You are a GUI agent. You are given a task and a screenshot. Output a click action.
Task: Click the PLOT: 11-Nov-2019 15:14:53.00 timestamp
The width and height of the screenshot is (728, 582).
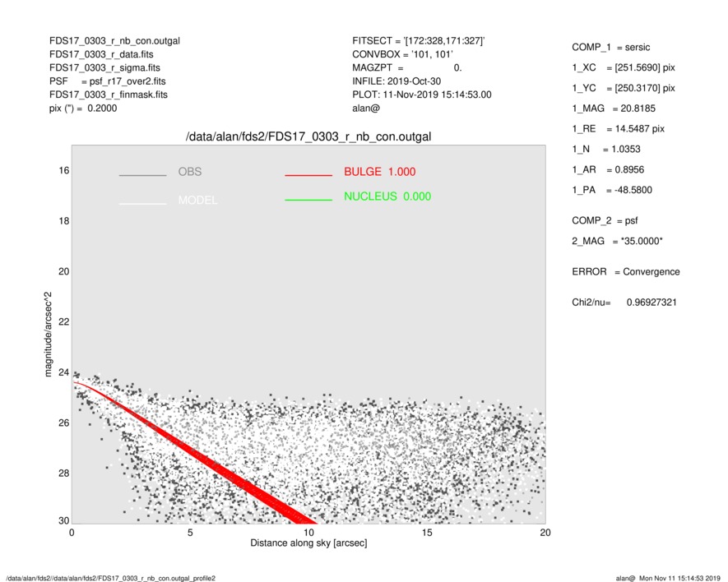pos(421,95)
